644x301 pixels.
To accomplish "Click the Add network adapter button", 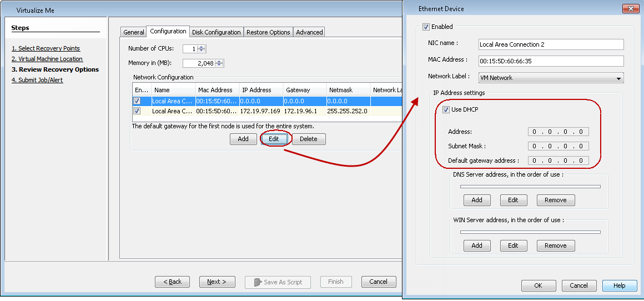I will 243,139.
